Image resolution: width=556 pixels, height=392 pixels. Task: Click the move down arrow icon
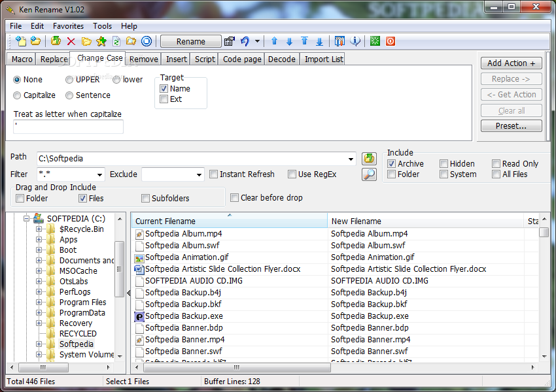[x=289, y=41]
